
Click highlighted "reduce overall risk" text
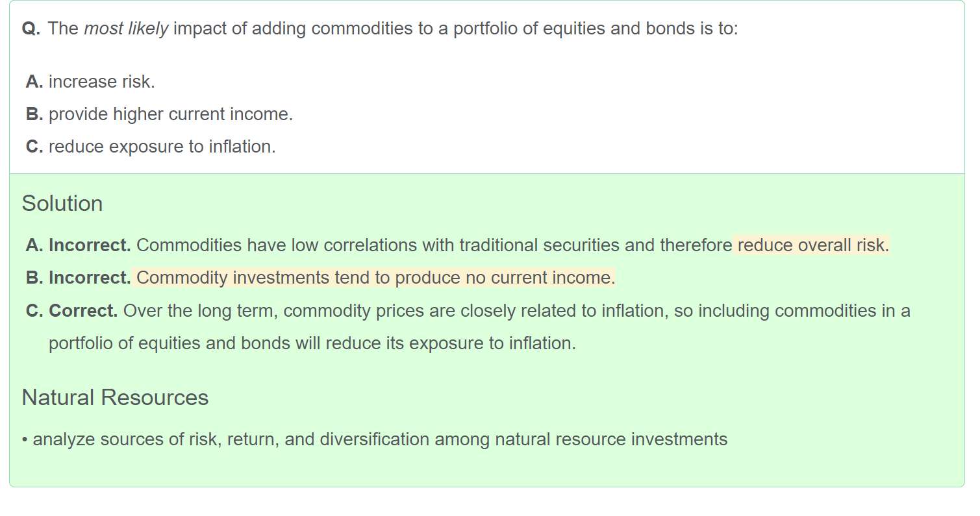[812, 245]
